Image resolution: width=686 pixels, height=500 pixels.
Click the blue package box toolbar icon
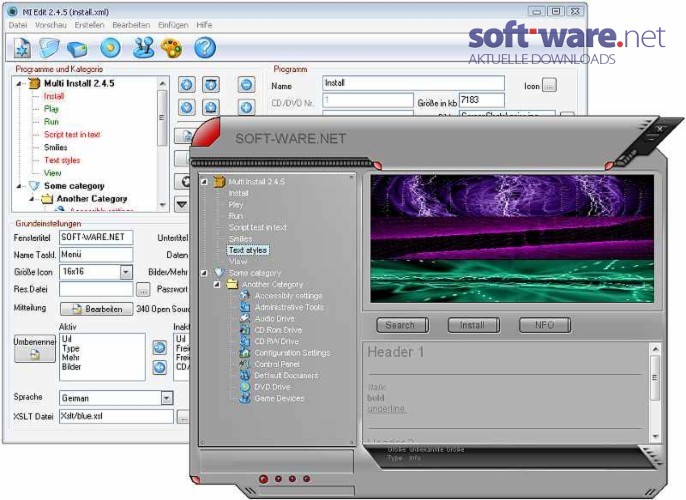[77, 49]
